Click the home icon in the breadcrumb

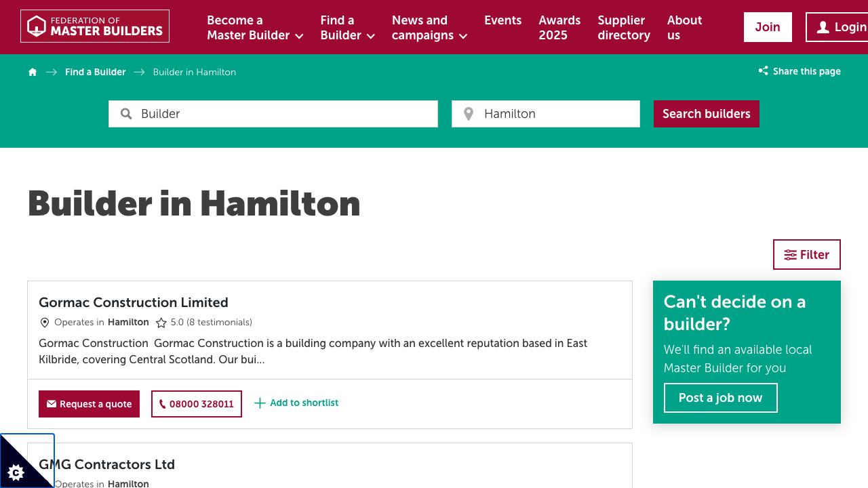click(x=32, y=71)
